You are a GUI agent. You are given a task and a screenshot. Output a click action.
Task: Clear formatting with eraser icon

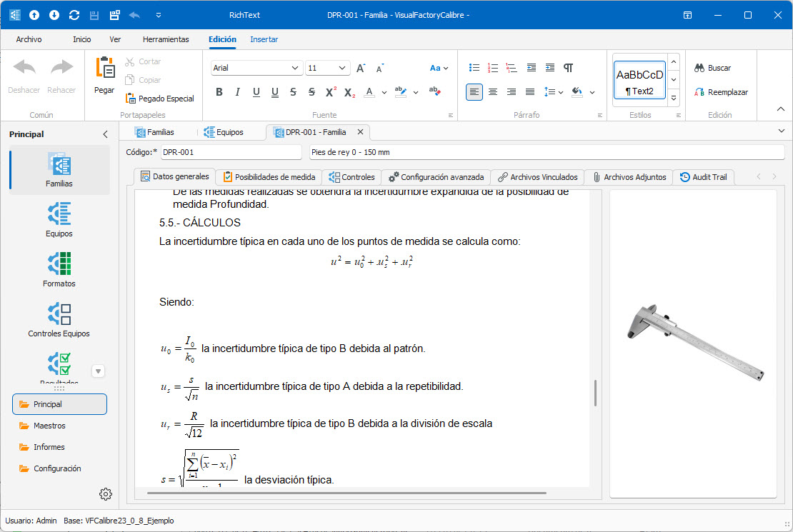click(435, 91)
